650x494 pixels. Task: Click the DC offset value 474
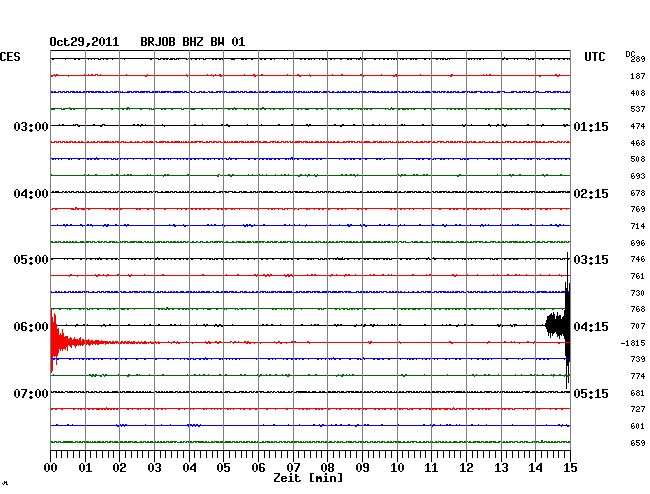click(638, 126)
